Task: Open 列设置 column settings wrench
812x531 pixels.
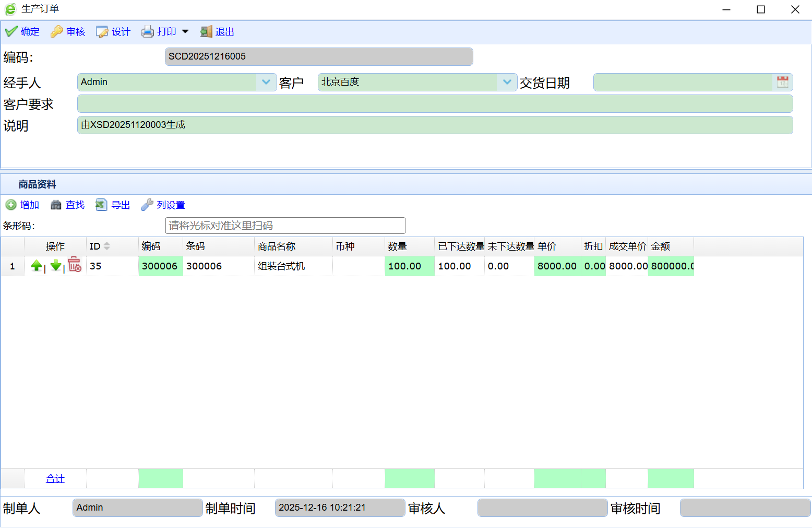Action: pos(147,205)
